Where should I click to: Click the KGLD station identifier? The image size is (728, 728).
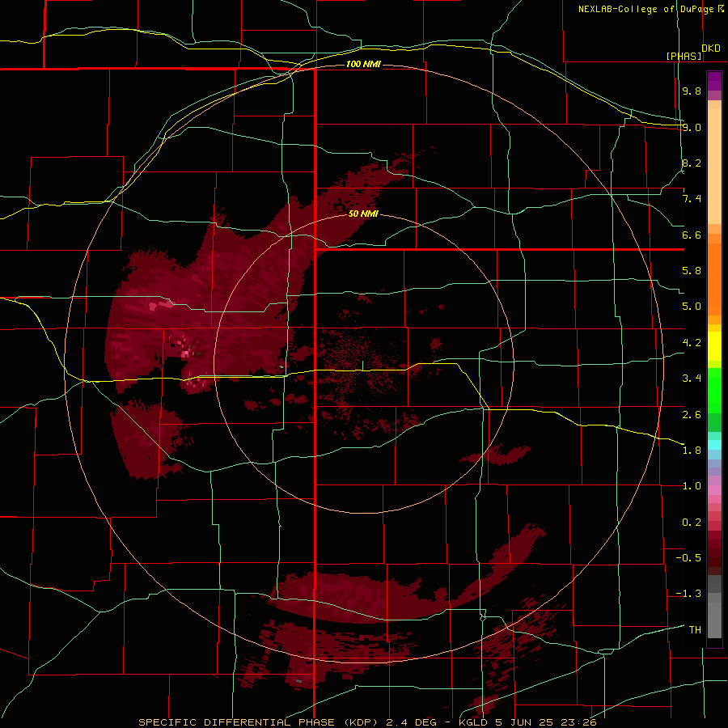[x=473, y=722]
